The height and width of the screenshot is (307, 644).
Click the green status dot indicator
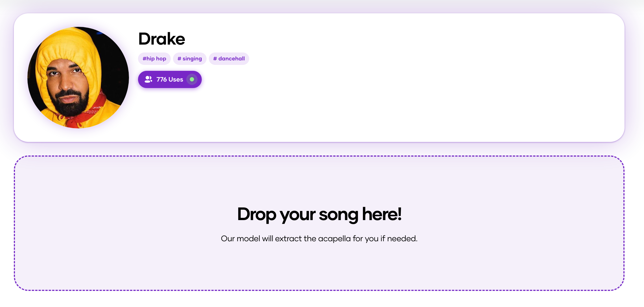tap(192, 79)
